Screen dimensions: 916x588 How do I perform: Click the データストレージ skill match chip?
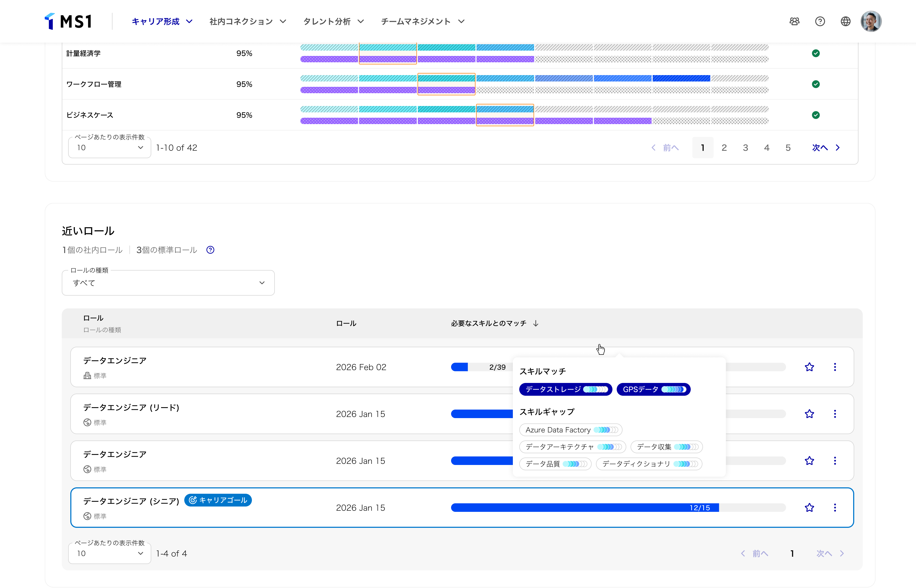566,389
